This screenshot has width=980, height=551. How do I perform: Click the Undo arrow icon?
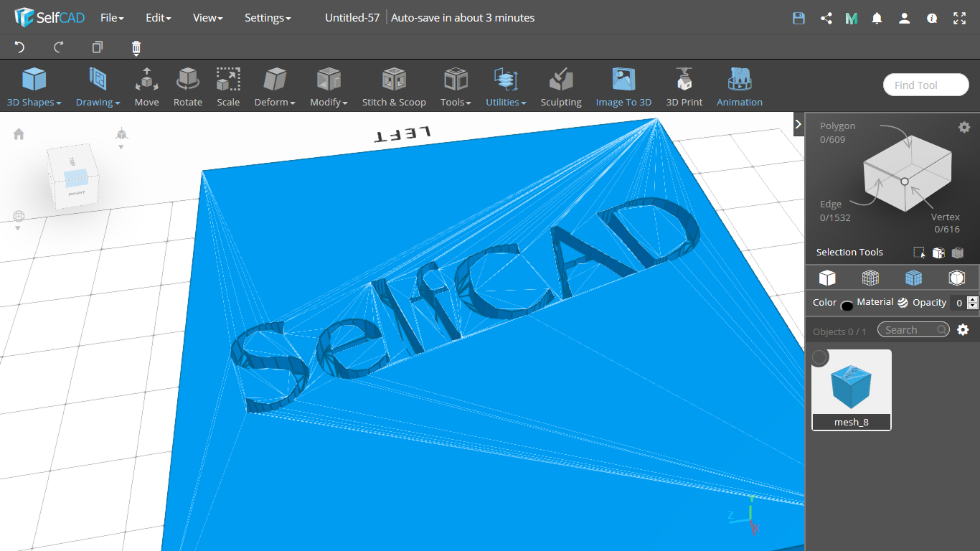tap(19, 47)
